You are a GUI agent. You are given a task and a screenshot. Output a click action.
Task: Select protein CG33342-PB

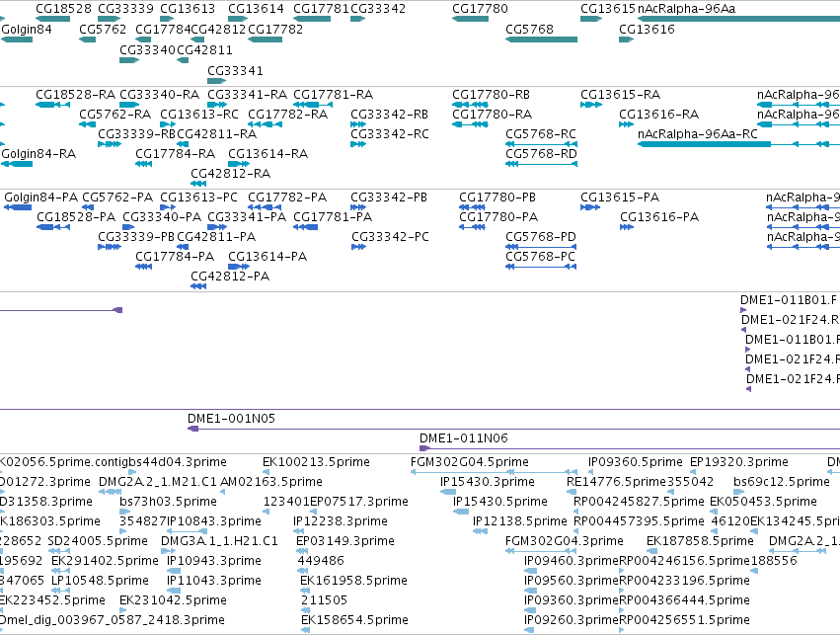pos(358,207)
